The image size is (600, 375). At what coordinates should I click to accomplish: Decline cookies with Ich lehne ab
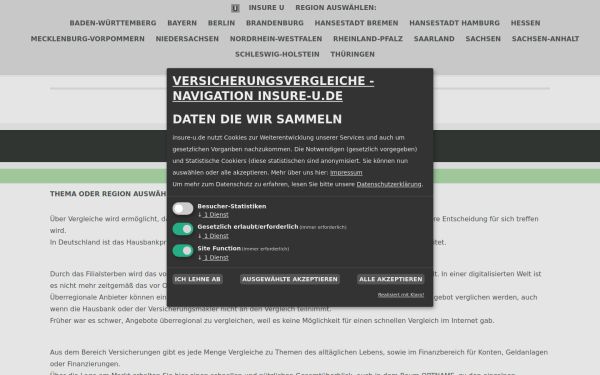[197, 279]
